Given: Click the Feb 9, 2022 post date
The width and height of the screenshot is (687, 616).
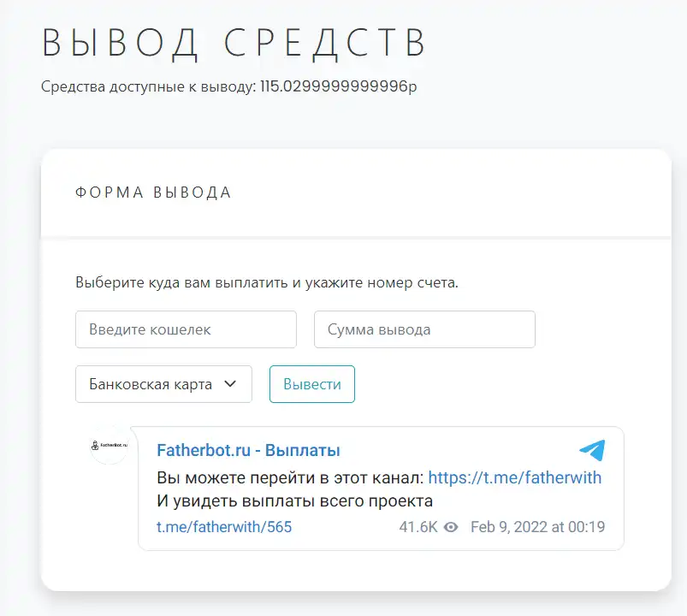Looking at the screenshot, I should coord(537,527).
